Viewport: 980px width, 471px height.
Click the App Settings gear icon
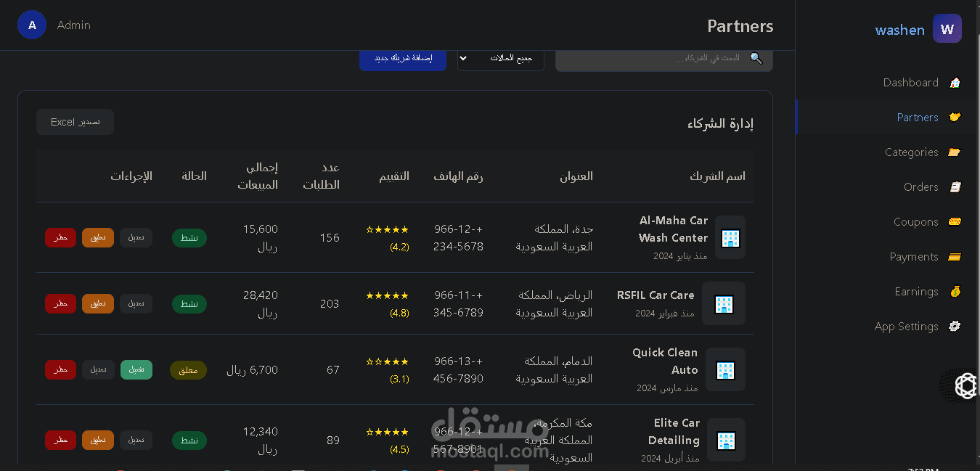click(x=955, y=327)
